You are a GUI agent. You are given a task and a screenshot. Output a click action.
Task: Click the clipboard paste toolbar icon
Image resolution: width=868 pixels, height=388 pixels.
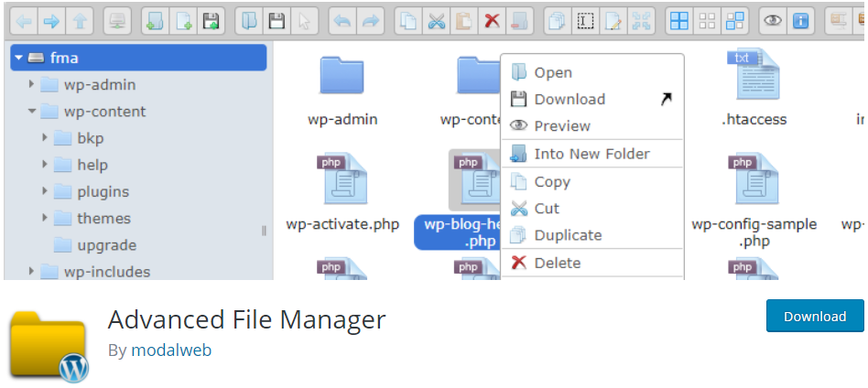coord(464,22)
